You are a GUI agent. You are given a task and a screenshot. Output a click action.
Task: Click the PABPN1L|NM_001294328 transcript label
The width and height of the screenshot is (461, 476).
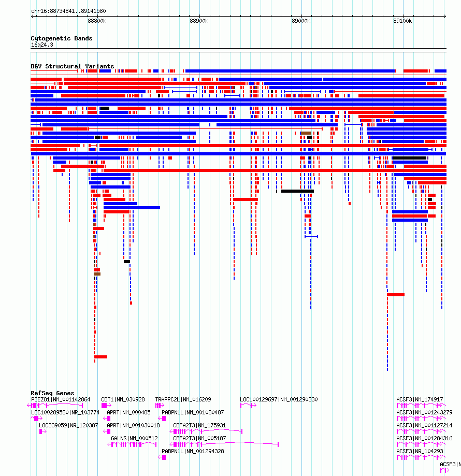(x=193, y=452)
